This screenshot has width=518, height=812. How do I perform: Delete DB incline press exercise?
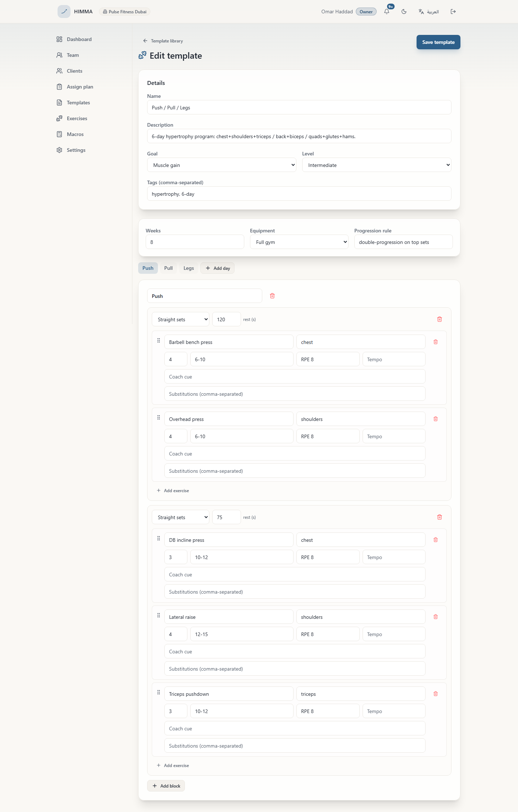(436, 540)
